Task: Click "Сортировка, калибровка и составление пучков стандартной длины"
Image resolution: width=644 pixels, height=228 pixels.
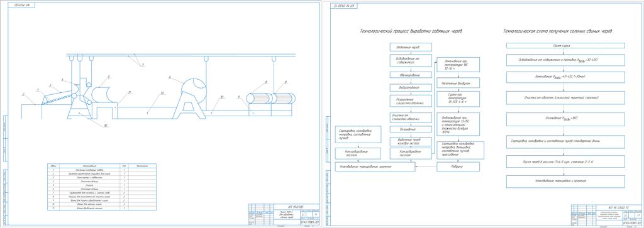Action: pos(565,141)
